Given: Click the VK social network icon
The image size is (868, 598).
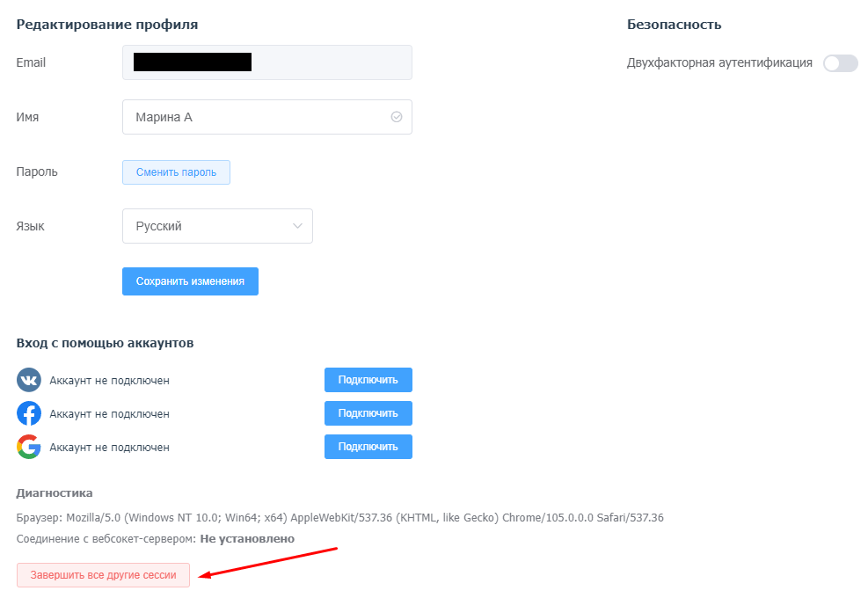Looking at the screenshot, I should (29, 381).
